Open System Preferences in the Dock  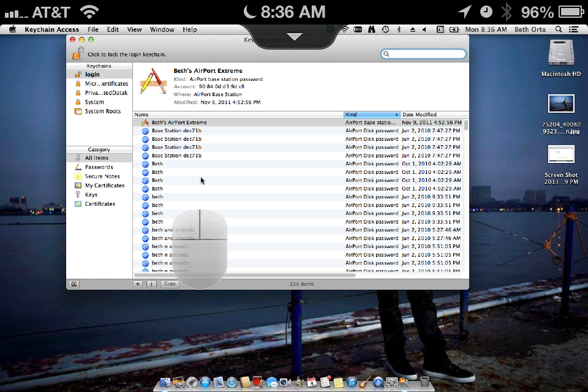(391, 382)
